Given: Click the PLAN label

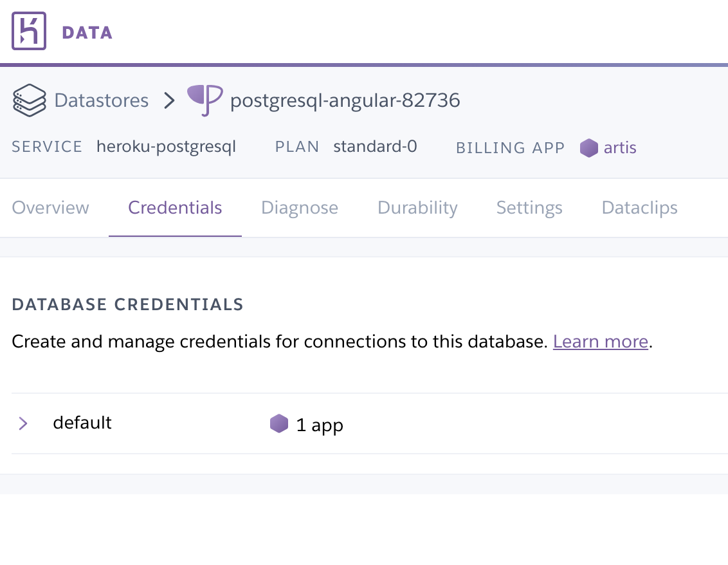Looking at the screenshot, I should 297,147.
